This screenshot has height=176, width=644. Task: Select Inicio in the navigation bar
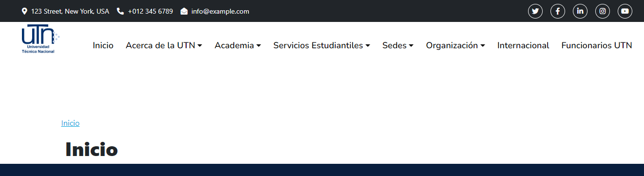[103, 45]
